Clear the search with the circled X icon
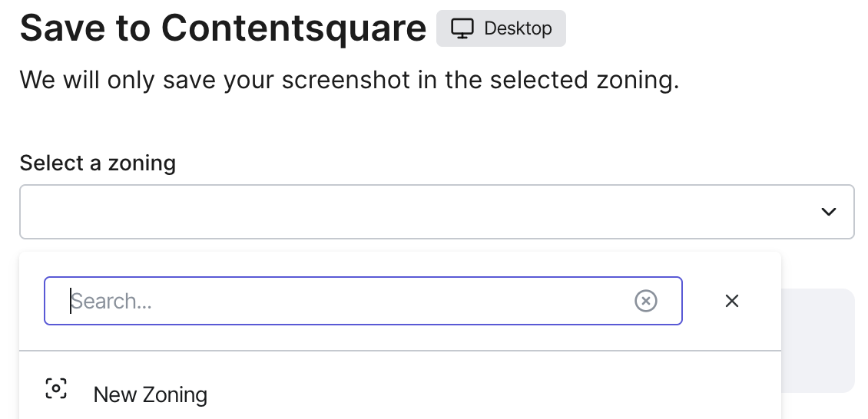Screen dimensions: 868x419 click(x=646, y=302)
